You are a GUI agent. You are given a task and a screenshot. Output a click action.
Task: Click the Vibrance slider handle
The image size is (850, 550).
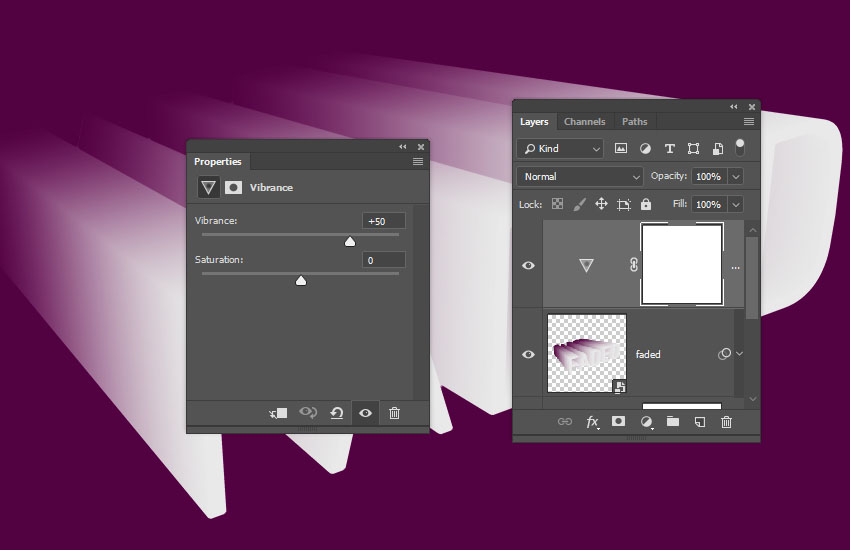coord(350,242)
